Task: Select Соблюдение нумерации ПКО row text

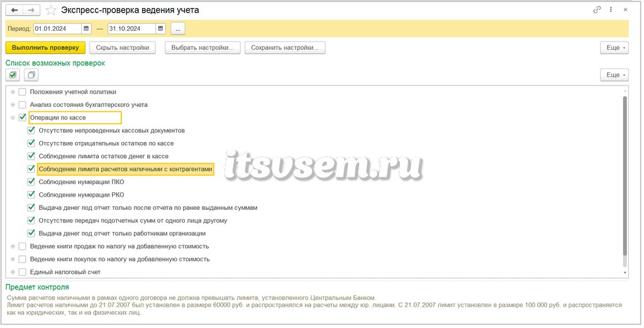Action: coord(81,182)
